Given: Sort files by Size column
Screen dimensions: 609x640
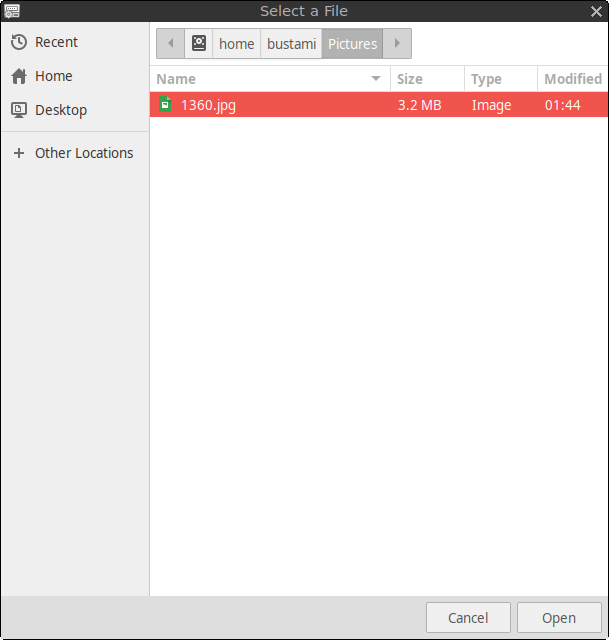Looking at the screenshot, I should click(x=427, y=79).
